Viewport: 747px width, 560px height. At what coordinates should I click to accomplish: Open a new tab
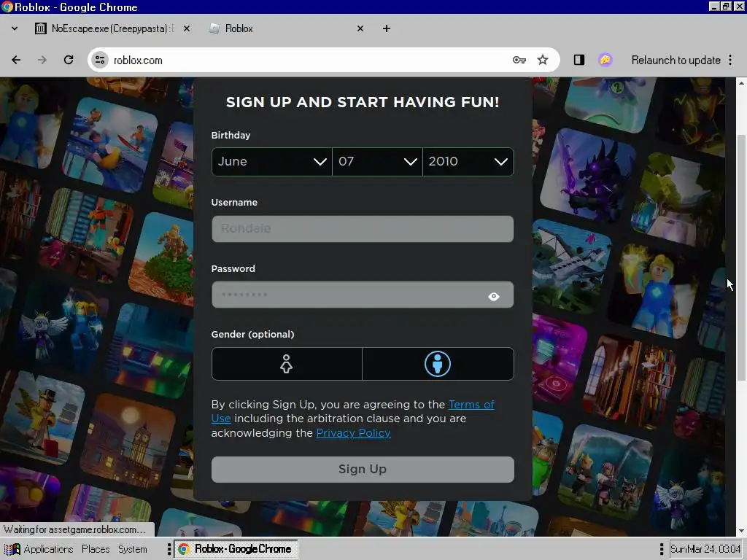pyautogui.click(x=387, y=28)
